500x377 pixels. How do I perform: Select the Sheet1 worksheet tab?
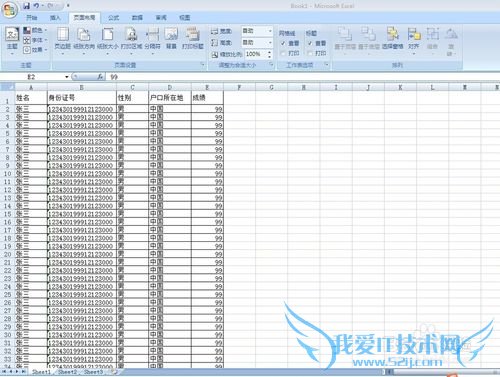click(x=41, y=371)
